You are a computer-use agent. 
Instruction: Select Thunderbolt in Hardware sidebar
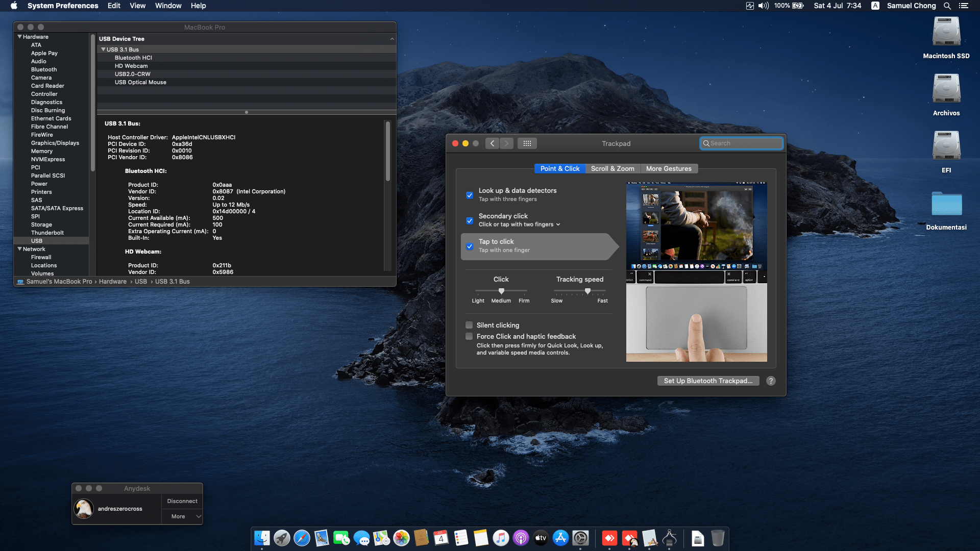pyautogui.click(x=47, y=233)
